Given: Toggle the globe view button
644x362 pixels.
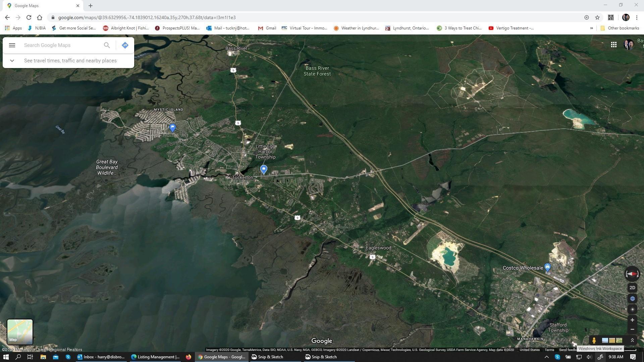Looking at the screenshot, I should click(x=632, y=299).
